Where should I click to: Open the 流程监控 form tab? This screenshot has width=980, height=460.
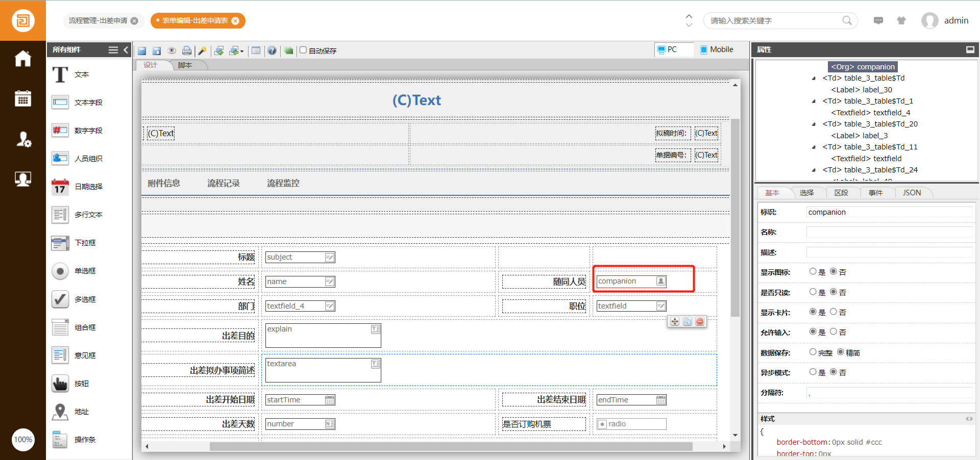point(283,183)
